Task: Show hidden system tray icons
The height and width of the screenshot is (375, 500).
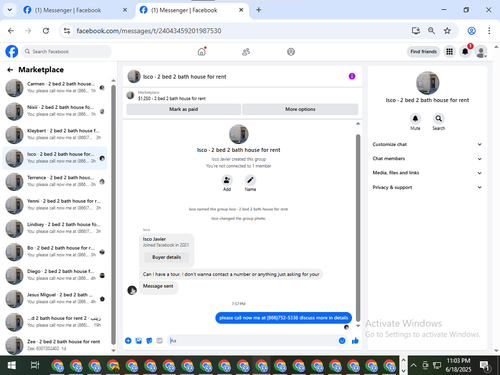Action: [413, 365]
